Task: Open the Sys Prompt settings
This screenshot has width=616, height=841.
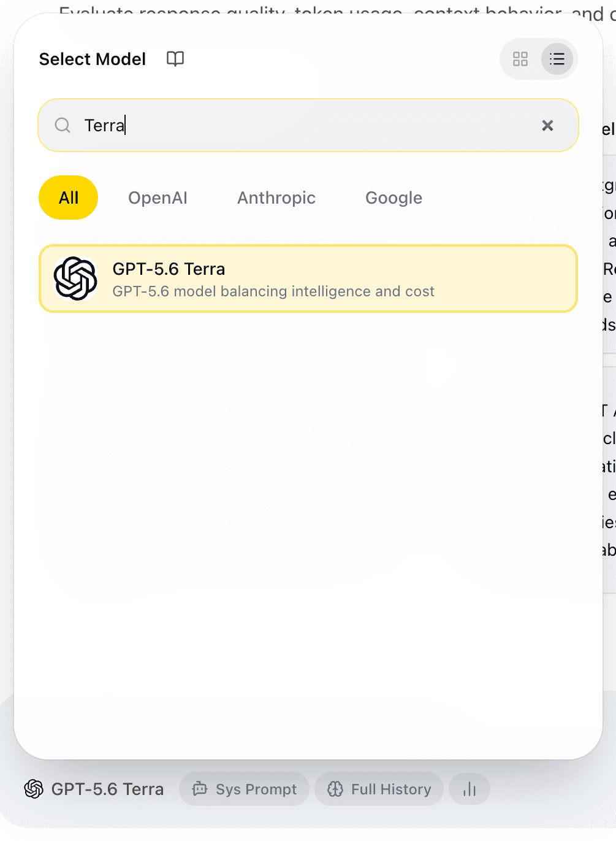Action: 244,789
